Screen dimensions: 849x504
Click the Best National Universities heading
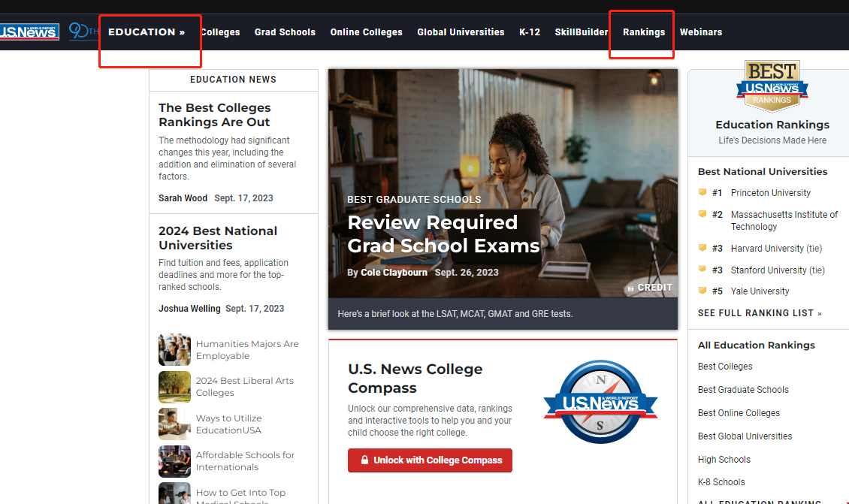[x=763, y=171]
